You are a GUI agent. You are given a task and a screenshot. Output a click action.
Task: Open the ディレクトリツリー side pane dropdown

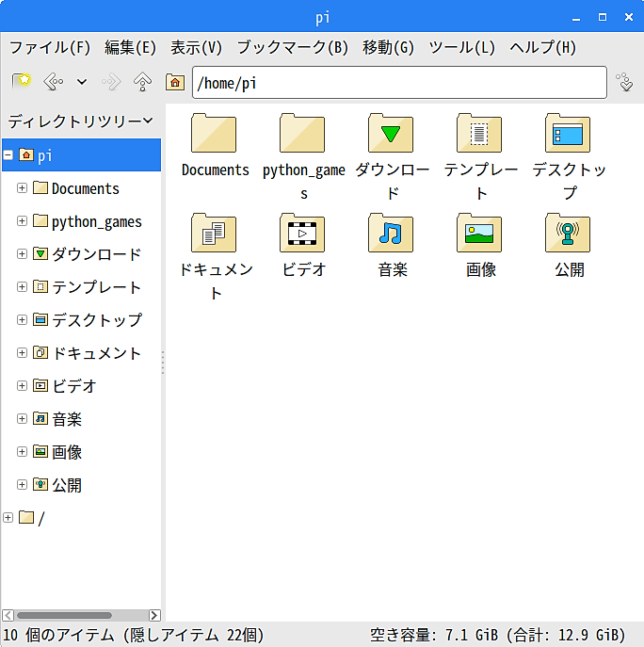(x=80, y=121)
